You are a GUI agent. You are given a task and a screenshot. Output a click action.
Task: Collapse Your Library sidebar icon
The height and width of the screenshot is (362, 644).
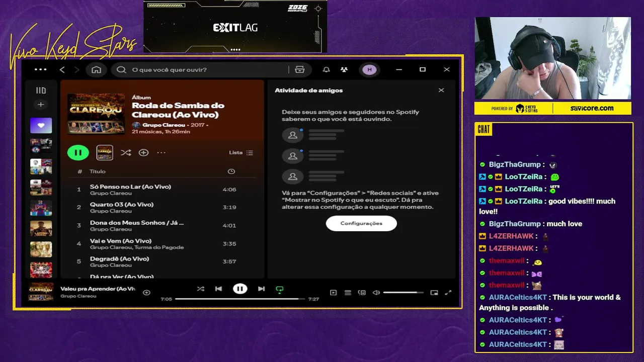(41, 90)
